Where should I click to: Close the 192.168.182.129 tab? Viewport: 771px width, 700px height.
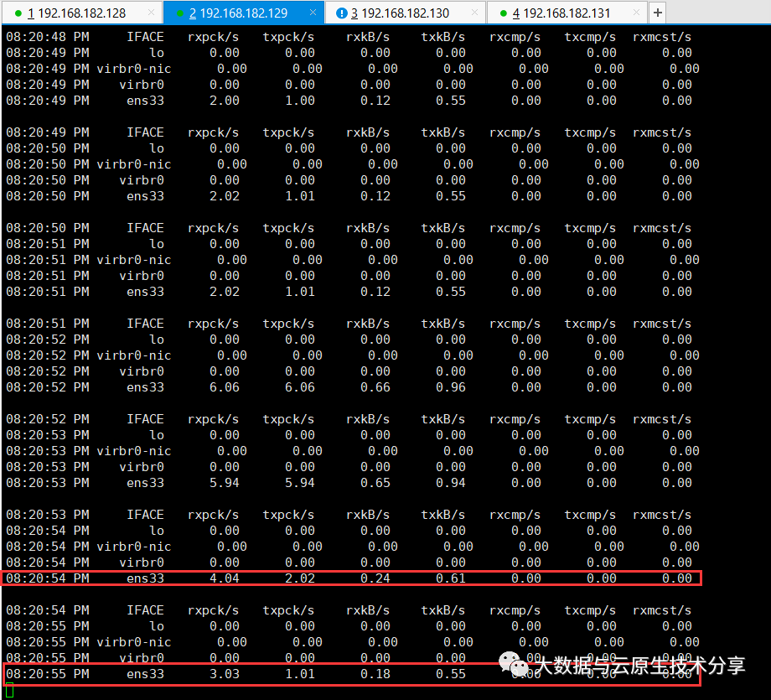pyautogui.click(x=313, y=13)
